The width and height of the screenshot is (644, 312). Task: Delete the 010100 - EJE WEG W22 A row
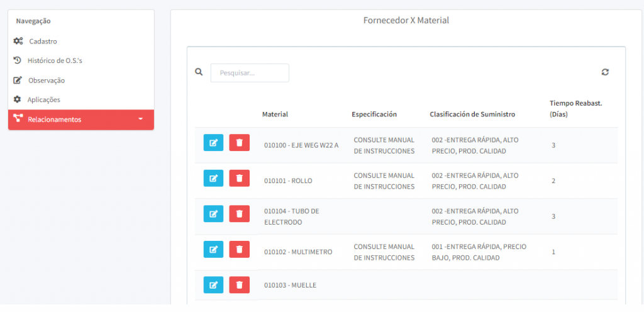(x=239, y=143)
